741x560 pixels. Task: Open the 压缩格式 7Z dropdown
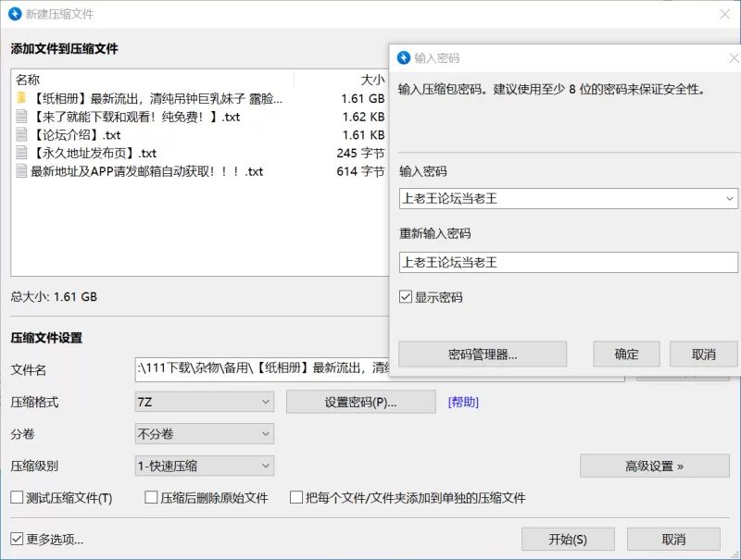coord(204,402)
